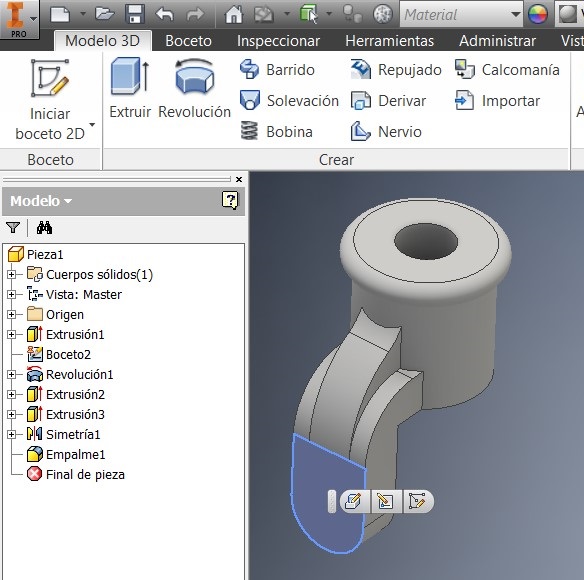Viewport: 584px width, 580px height.
Task: Click the cylindrical hole on the model top
Action: click(426, 241)
